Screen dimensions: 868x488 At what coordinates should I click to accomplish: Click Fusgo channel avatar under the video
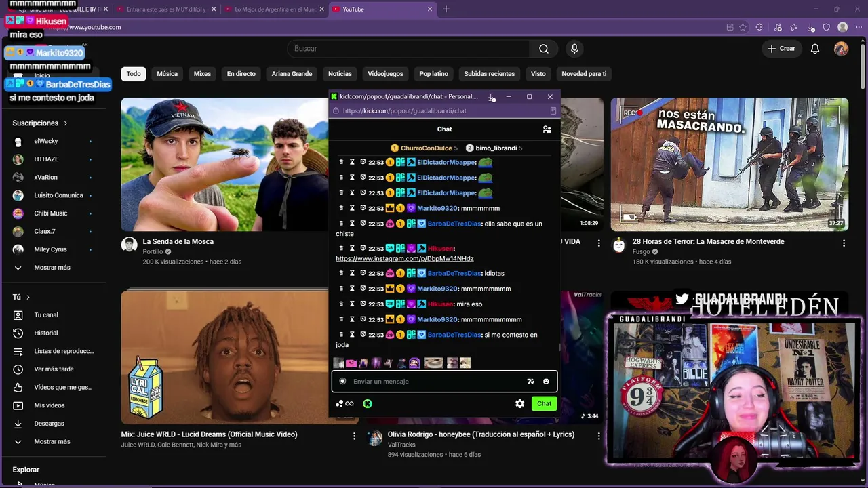click(x=618, y=245)
